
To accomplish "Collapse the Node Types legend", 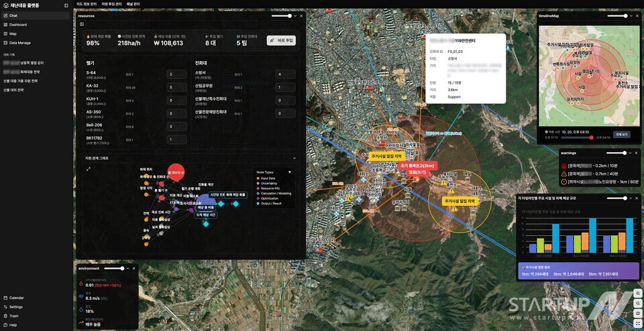I will pyautogui.click(x=290, y=172).
